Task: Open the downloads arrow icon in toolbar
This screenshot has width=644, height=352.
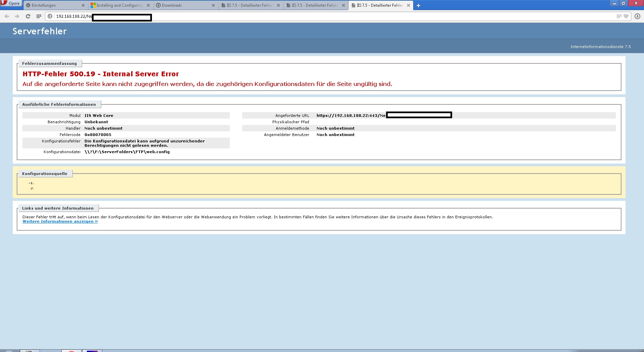Action: [x=637, y=16]
